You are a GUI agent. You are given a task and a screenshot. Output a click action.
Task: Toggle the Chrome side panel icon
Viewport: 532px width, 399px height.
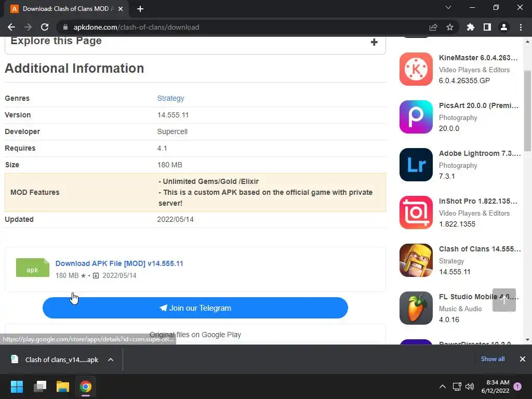pos(487,27)
